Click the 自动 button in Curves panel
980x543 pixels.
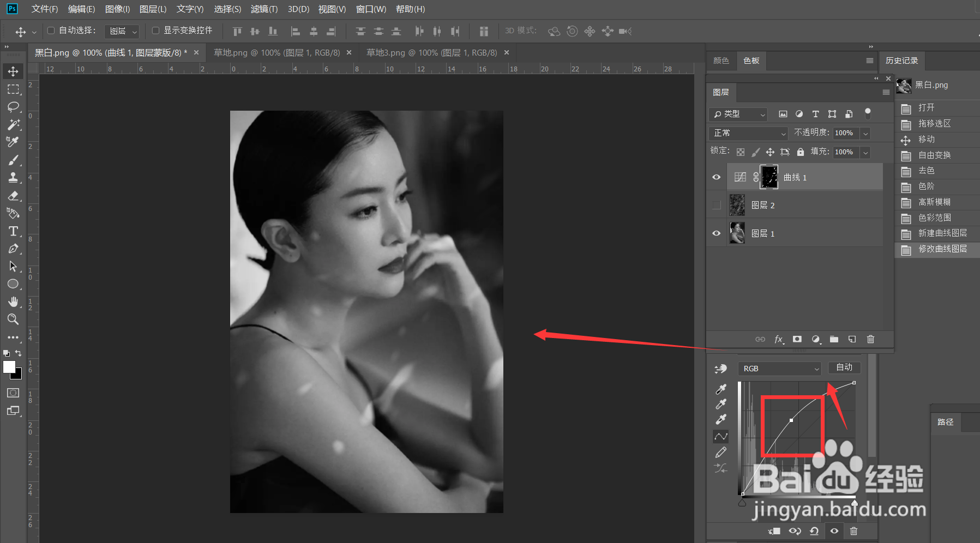(x=844, y=367)
